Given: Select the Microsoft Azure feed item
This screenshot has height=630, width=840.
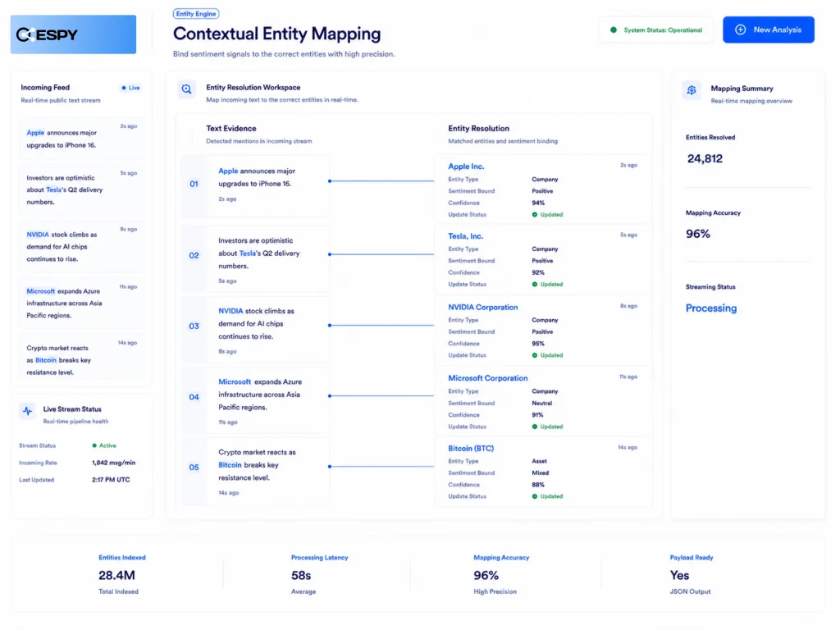Looking at the screenshot, I should point(81,304).
